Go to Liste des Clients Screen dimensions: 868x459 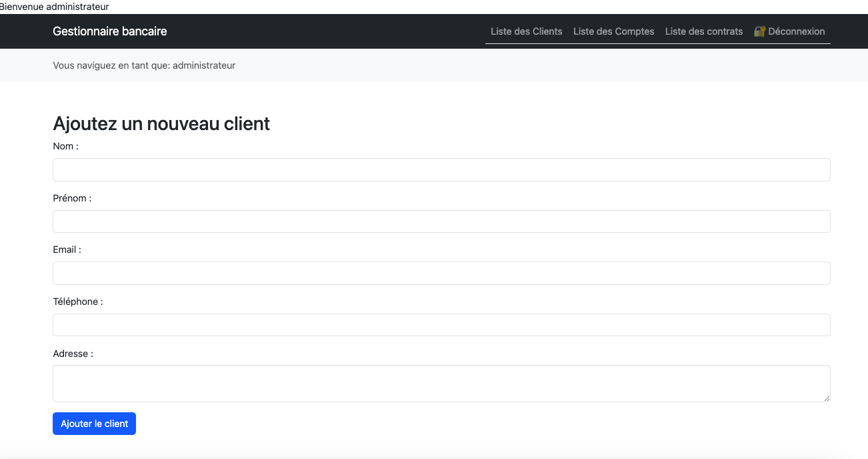[x=526, y=31]
